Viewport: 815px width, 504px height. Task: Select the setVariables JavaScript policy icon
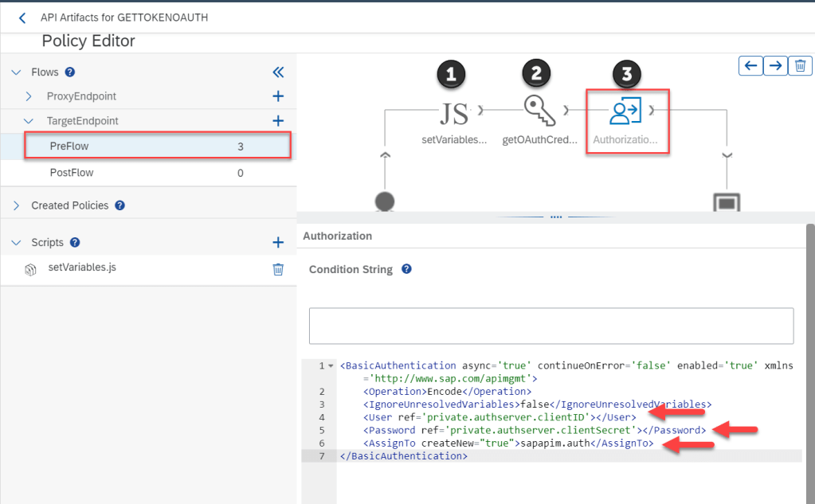coord(454,114)
